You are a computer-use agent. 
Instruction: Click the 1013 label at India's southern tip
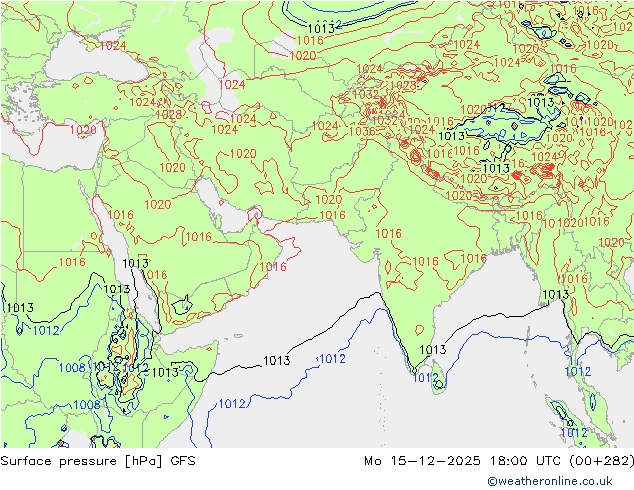[433, 349]
